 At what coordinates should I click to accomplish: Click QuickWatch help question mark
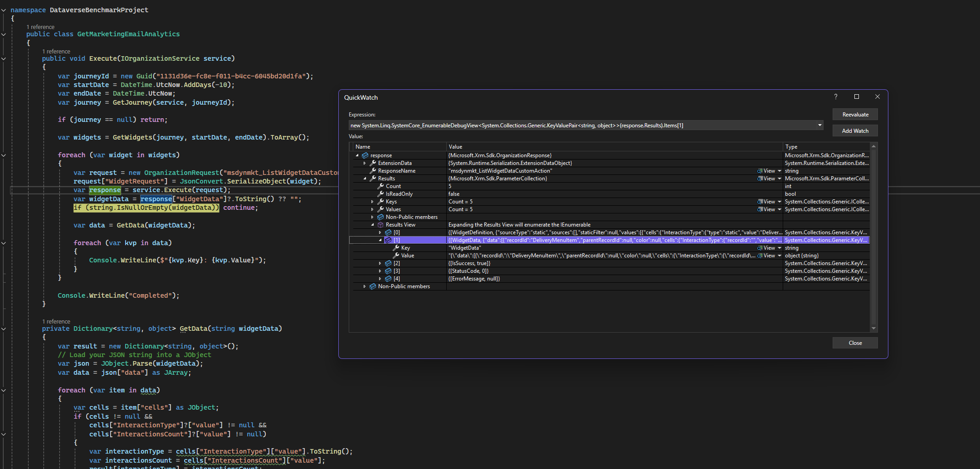[x=836, y=97]
